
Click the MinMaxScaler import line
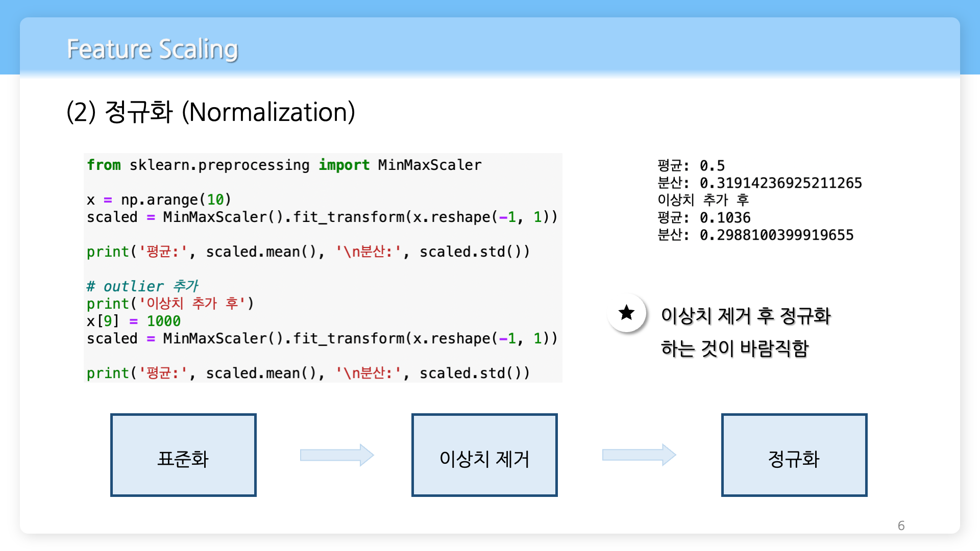point(284,165)
